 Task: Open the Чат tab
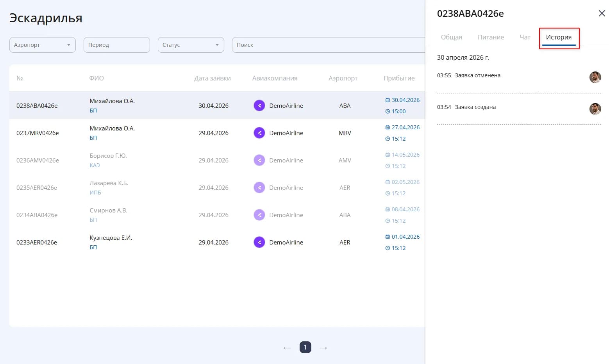tap(525, 37)
